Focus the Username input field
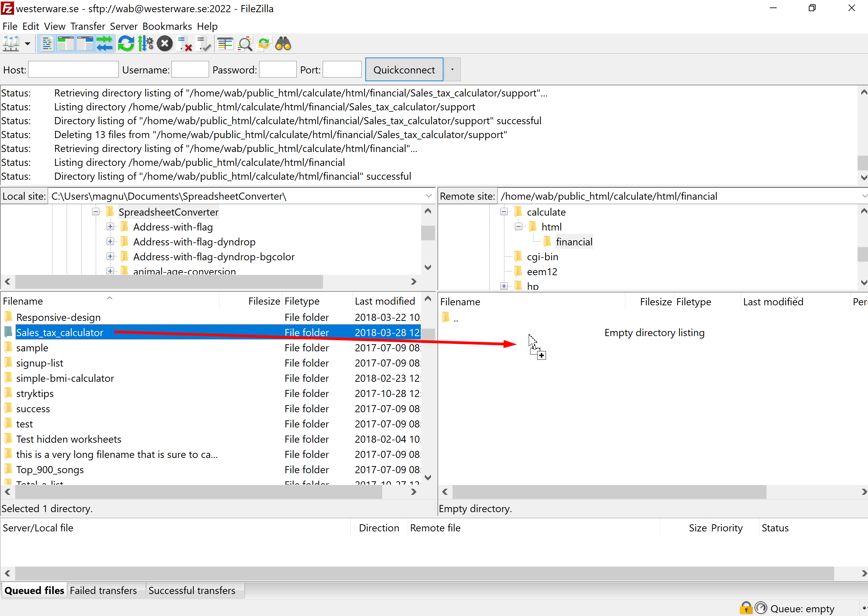 coord(190,69)
